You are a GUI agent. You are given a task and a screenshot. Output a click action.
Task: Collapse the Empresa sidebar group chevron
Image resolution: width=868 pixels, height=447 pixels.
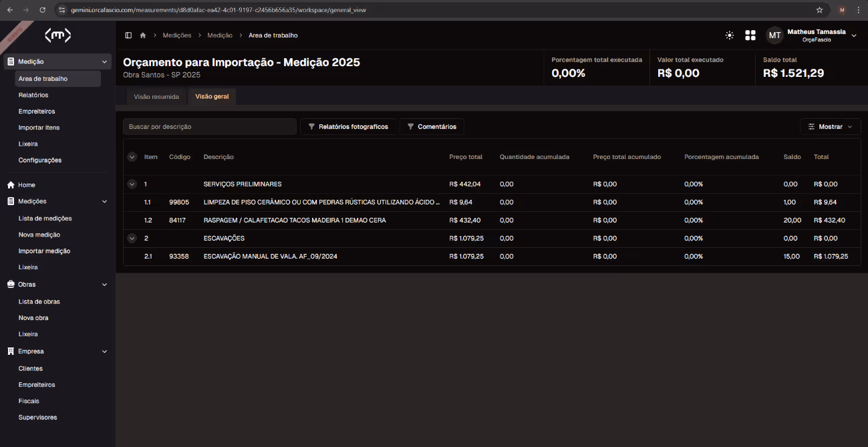[104, 351]
